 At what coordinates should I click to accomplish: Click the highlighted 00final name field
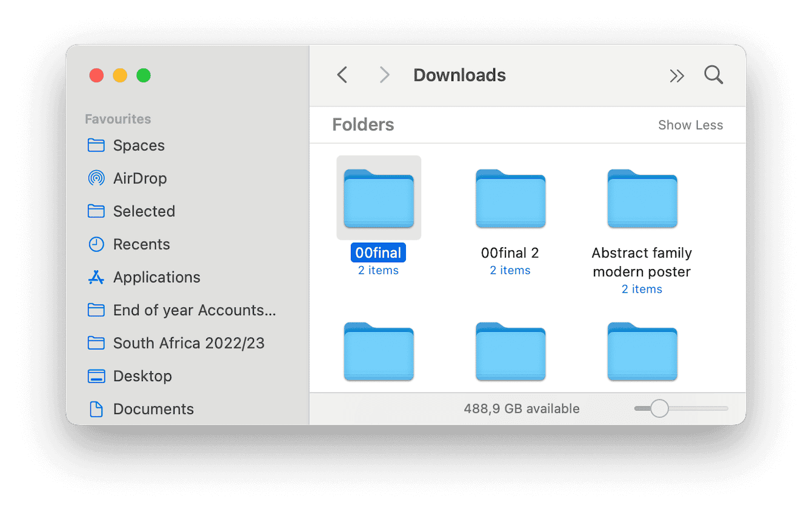pyautogui.click(x=378, y=253)
